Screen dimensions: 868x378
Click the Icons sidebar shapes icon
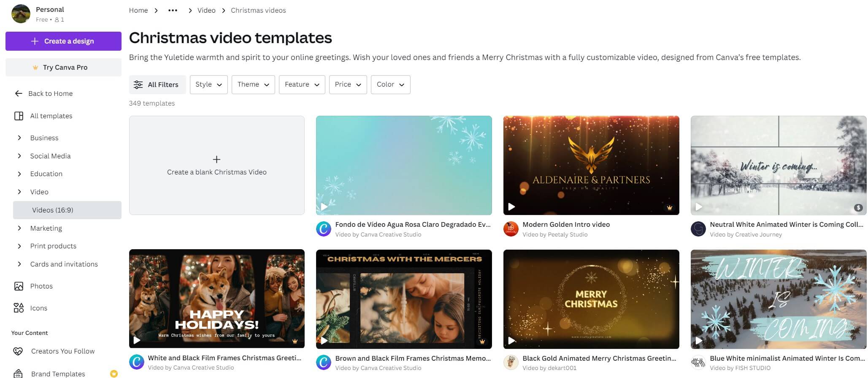point(19,308)
